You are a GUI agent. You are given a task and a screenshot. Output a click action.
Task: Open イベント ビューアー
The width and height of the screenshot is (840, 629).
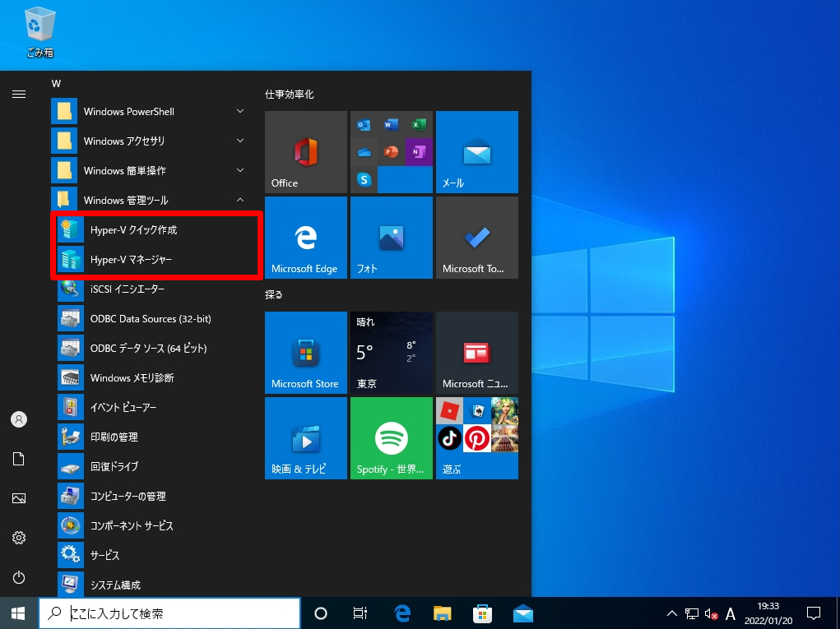(x=155, y=407)
